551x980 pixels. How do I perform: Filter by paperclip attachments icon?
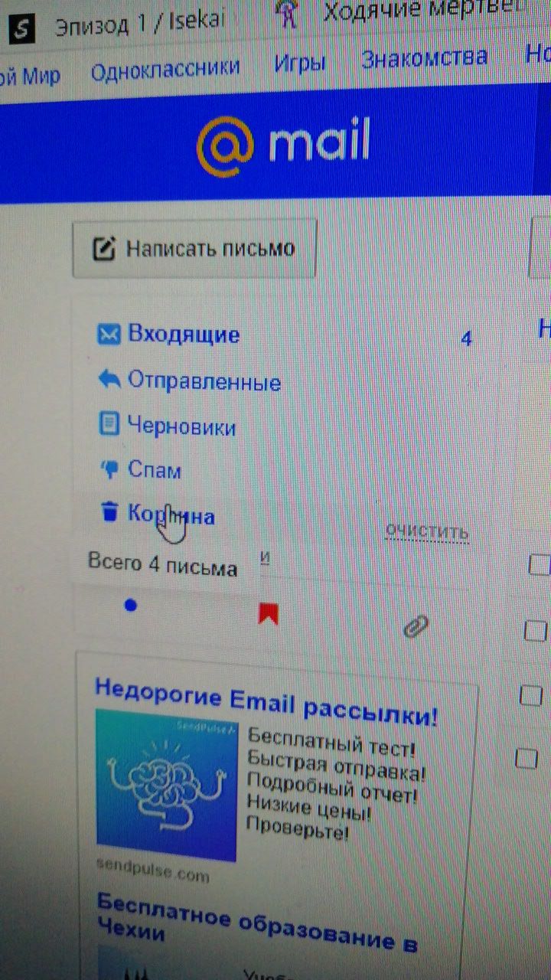tap(415, 627)
